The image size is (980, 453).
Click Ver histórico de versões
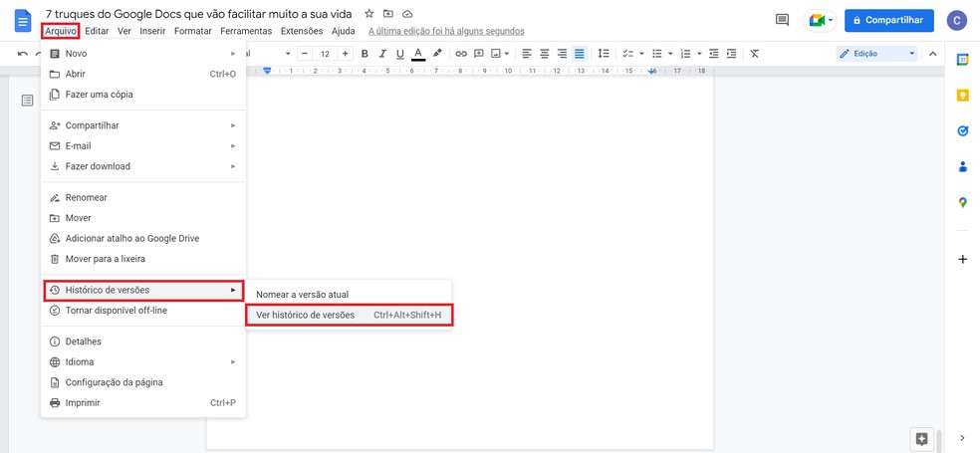click(349, 315)
